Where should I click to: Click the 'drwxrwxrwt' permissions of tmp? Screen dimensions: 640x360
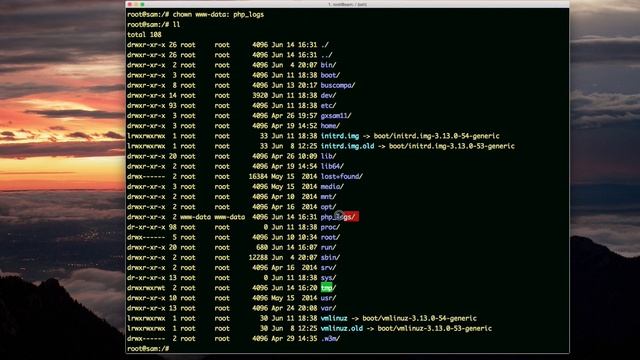click(x=146, y=288)
